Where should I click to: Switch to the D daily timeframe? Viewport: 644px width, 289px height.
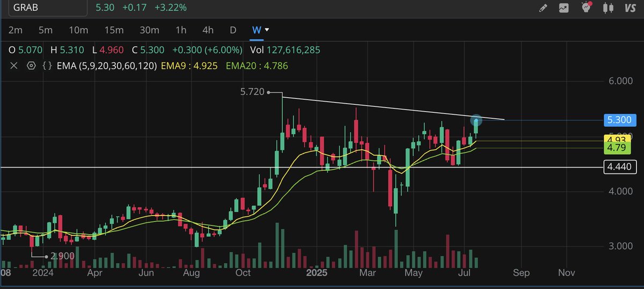pos(233,30)
